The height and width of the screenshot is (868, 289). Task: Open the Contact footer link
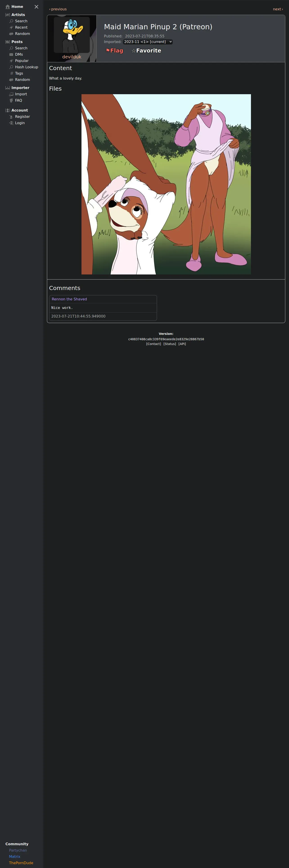point(154,344)
